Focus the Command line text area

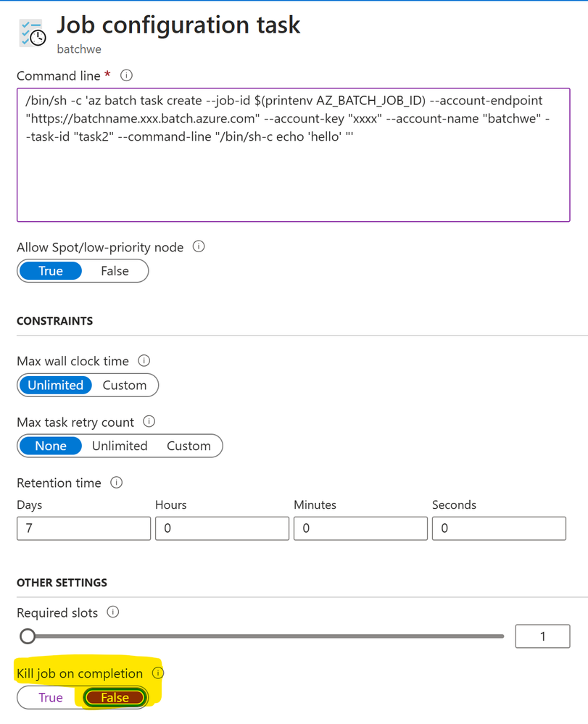[x=294, y=154]
